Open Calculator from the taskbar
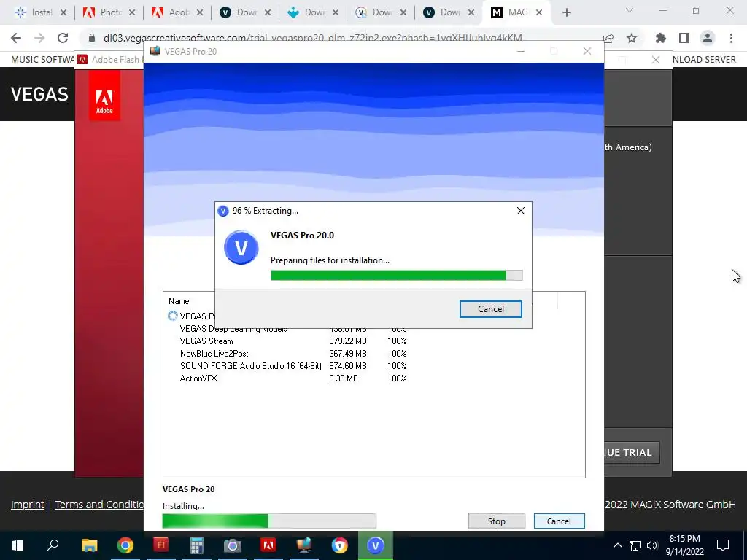This screenshot has width=747, height=560. point(197,545)
